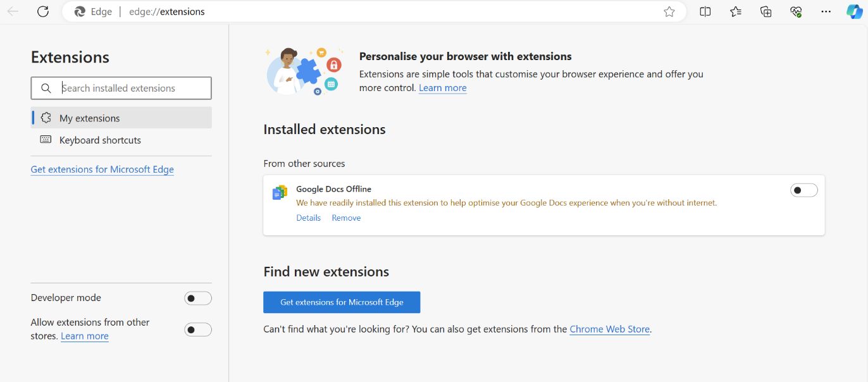Screen dimensions: 868x382
Task: Add page to favourites with star icon
Action: [x=669, y=11]
